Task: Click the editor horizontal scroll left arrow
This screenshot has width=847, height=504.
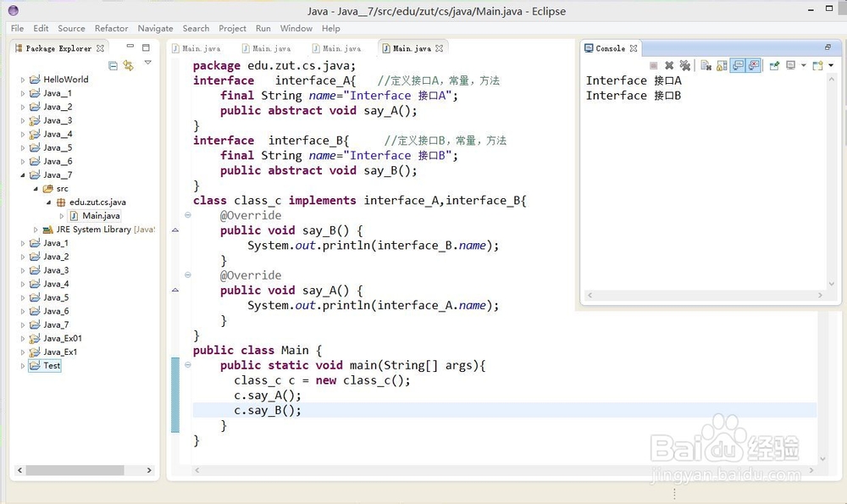Action: tap(197, 470)
